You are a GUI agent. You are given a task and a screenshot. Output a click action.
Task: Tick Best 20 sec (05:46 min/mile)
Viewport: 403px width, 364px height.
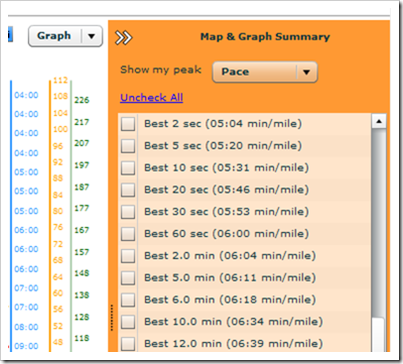[x=128, y=190]
